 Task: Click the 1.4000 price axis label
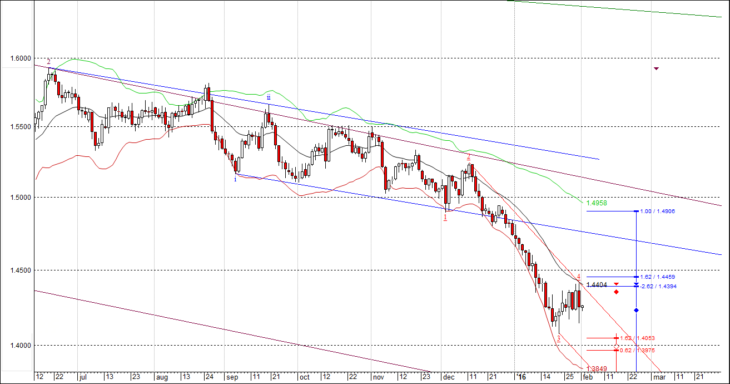[20, 345]
